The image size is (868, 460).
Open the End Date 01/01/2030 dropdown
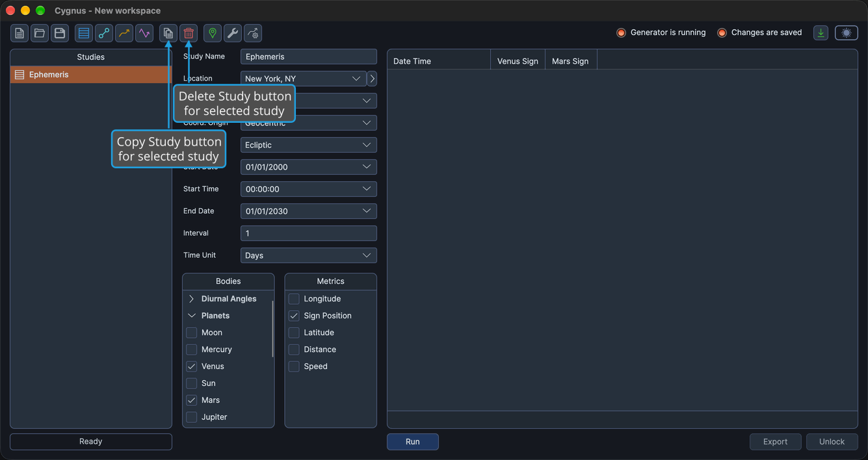coord(309,211)
